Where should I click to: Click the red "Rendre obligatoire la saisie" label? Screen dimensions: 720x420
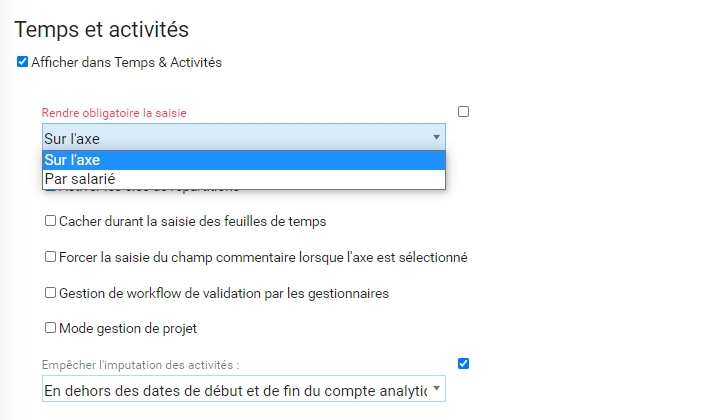click(x=114, y=114)
